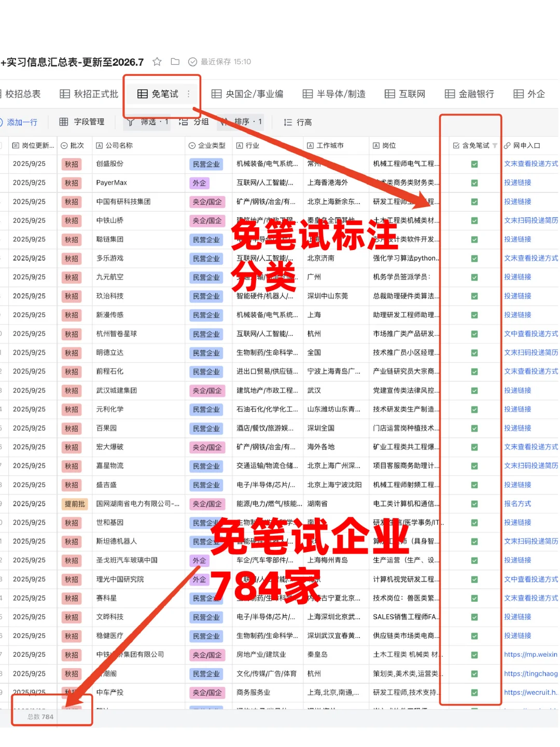Click the 网申入口 link column icon
Image resolution: width=560 pixels, height=747 pixels.
pos(508,146)
